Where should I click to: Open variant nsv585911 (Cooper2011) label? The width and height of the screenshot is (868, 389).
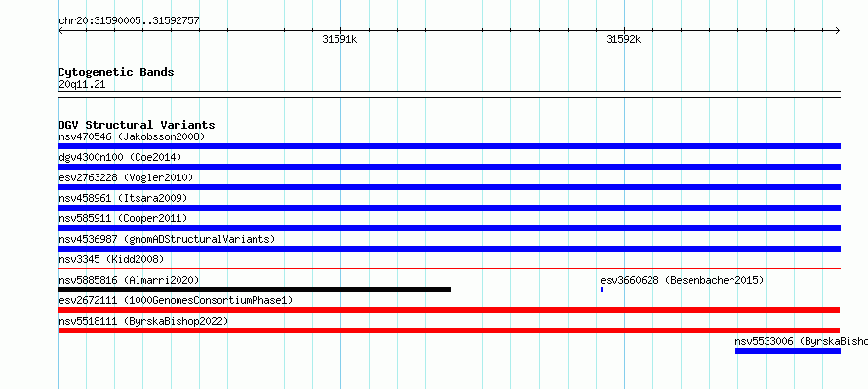point(123,218)
